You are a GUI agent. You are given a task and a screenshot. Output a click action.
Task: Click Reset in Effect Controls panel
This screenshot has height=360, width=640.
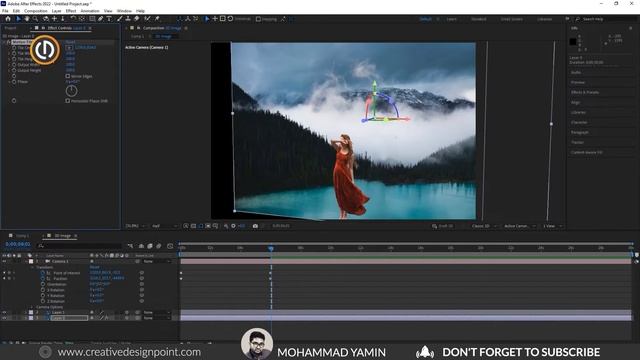pyautogui.click(x=70, y=42)
